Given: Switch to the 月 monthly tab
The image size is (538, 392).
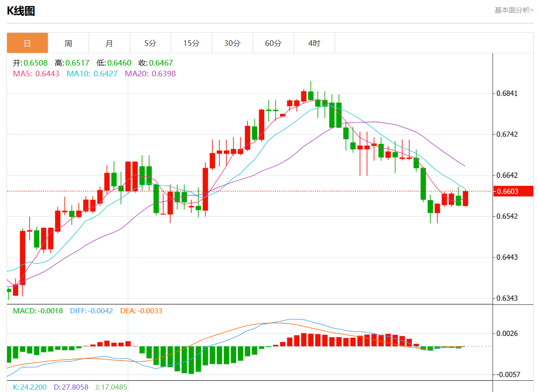Looking at the screenshot, I should [109, 43].
